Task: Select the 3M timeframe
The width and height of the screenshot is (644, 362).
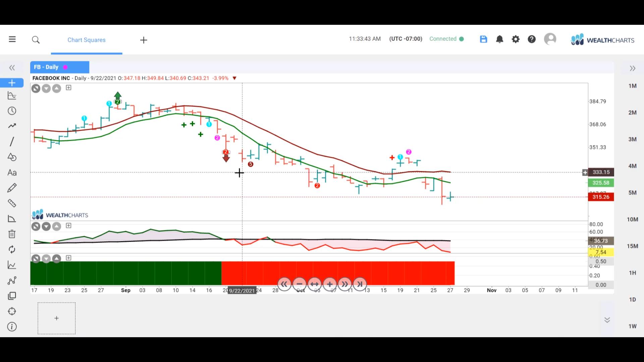Action: click(x=632, y=139)
